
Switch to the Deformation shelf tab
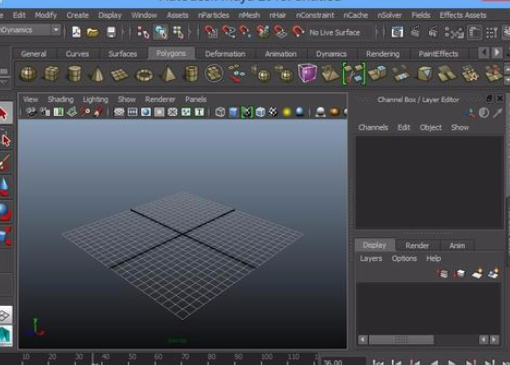tap(225, 54)
